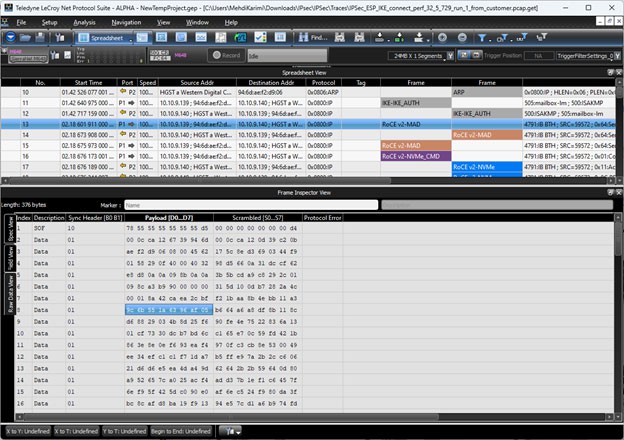Switch to the Raw Data View side tab

(10, 293)
